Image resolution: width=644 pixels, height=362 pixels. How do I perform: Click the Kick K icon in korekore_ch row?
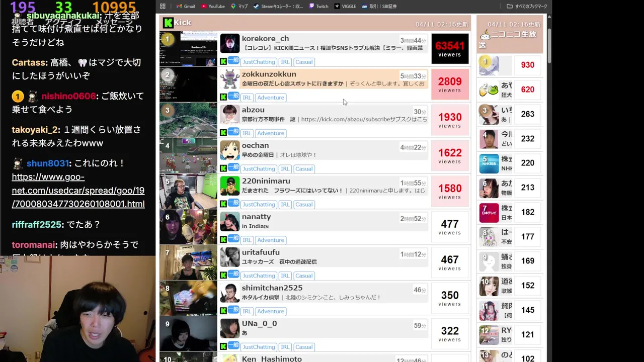click(x=223, y=61)
